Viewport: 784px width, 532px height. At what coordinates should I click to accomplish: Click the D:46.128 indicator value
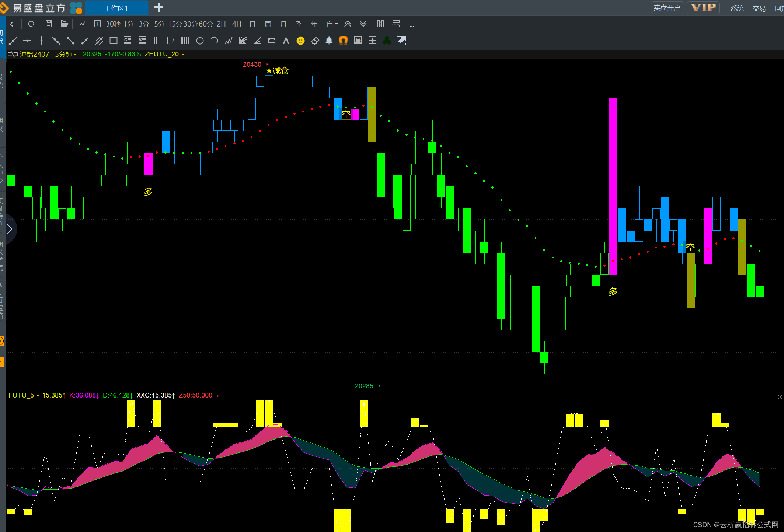[x=118, y=395]
